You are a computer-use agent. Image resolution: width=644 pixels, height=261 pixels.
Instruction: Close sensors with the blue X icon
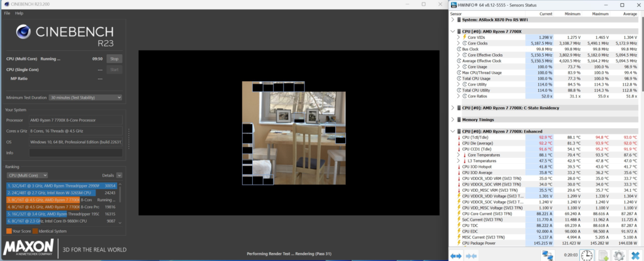[x=634, y=254]
